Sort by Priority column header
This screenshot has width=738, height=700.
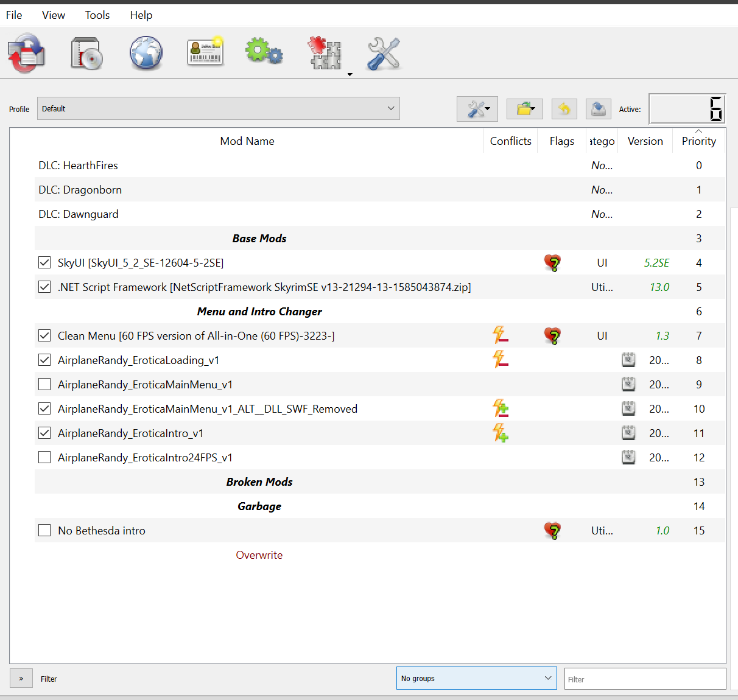click(x=699, y=141)
